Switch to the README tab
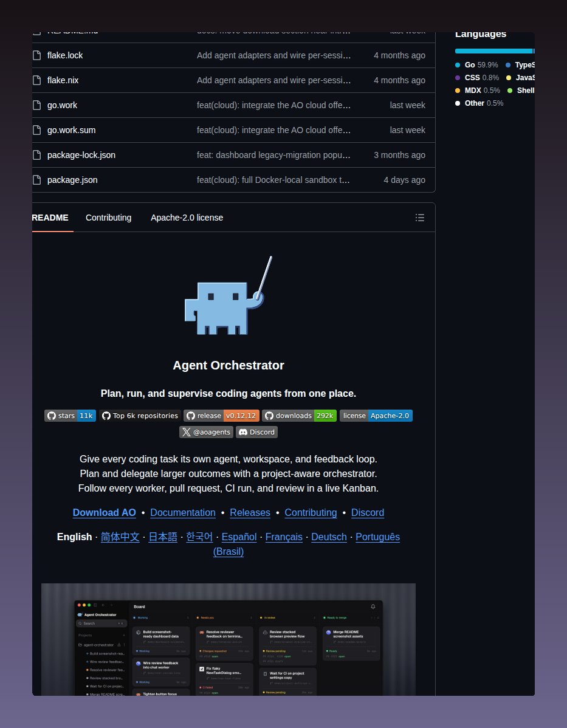567x728 pixels. point(50,218)
